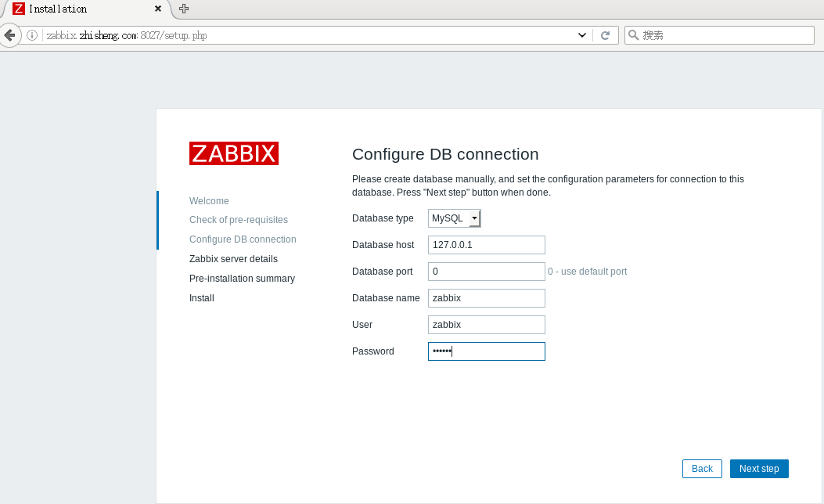Click the User label
Screen dimensions: 824x504
[362, 325]
